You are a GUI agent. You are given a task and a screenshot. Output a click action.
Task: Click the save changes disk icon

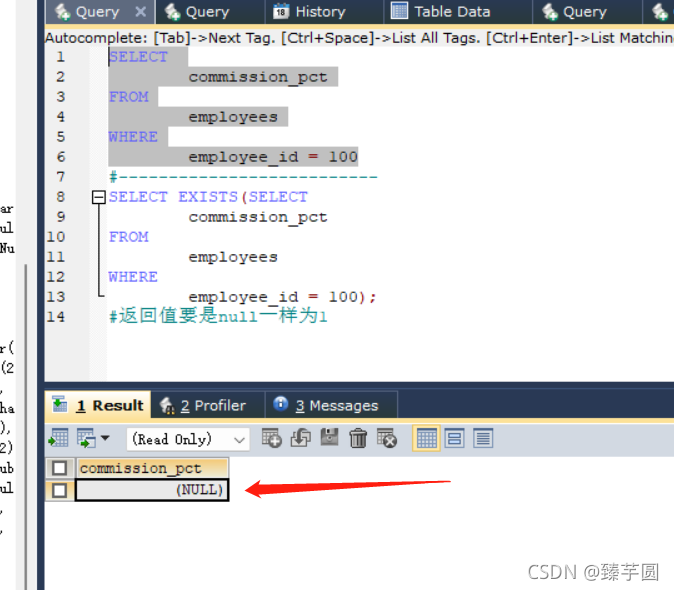pyautogui.click(x=330, y=437)
